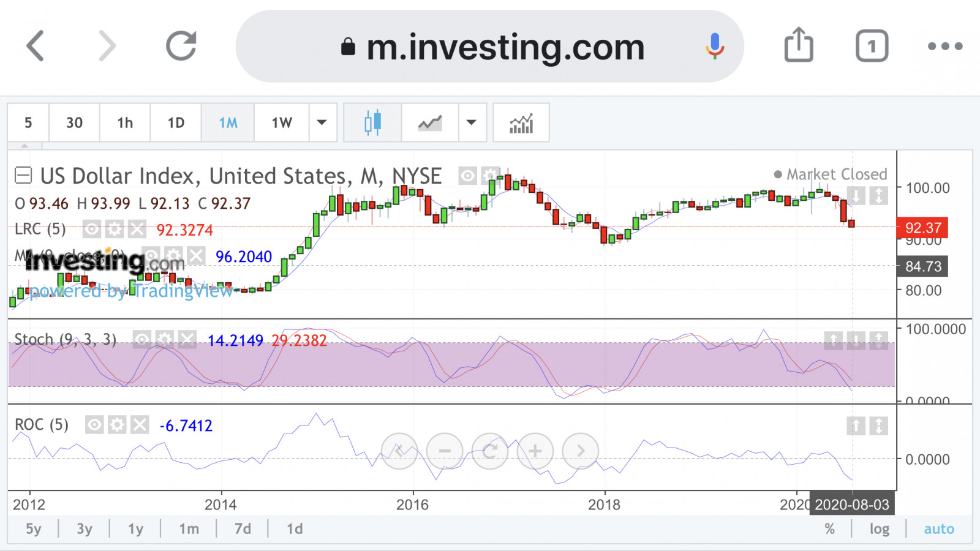This screenshot has width=980, height=551.
Task: Reload the page with the refresh icon
Action: click(x=181, y=46)
